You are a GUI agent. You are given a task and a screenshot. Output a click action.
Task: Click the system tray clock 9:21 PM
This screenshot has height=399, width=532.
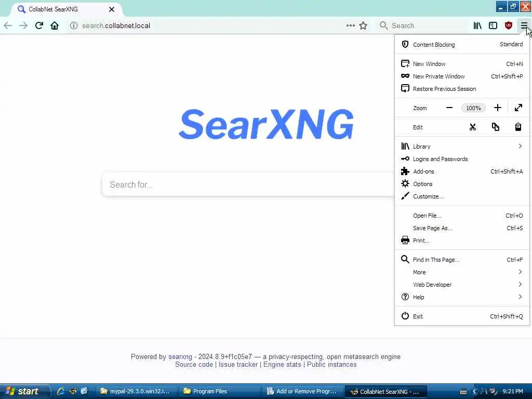513,391
